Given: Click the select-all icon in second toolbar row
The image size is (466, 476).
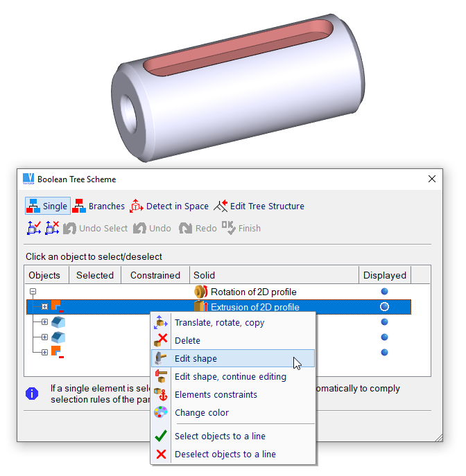Looking at the screenshot, I should (34, 228).
